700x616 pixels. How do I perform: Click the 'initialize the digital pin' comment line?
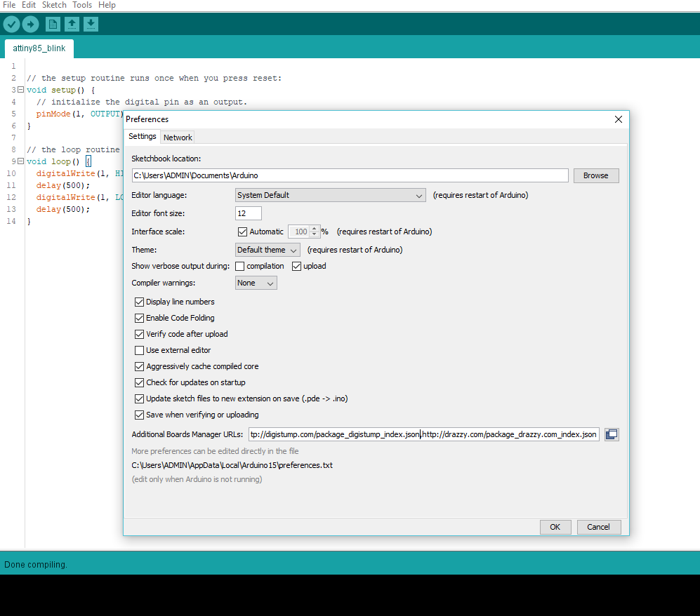[x=142, y=102]
